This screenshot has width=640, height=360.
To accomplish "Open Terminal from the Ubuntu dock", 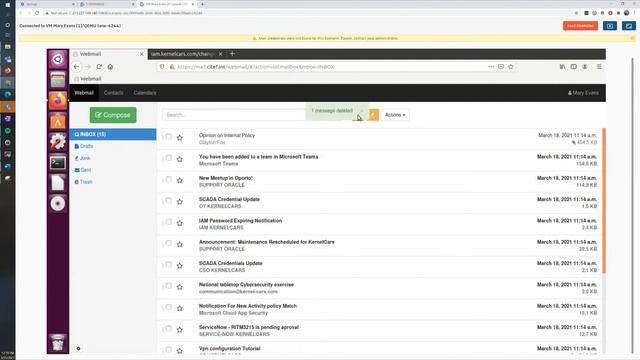I will click(x=58, y=162).
